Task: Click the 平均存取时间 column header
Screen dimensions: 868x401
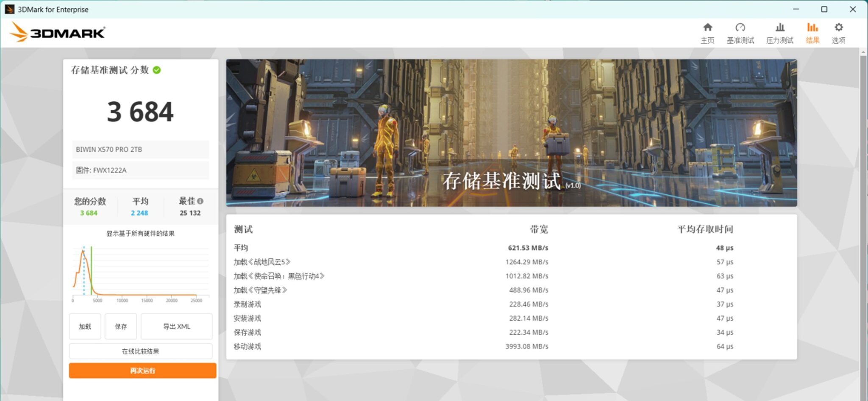Action: pos(705,230)
